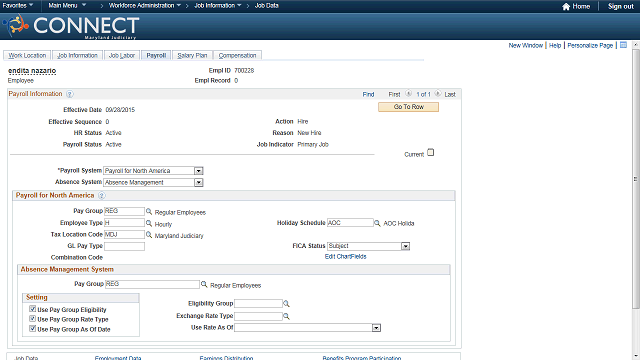Screen dimensions: 640x360
Task: Click the previous row arrow icon
Action: pos(408,94)
